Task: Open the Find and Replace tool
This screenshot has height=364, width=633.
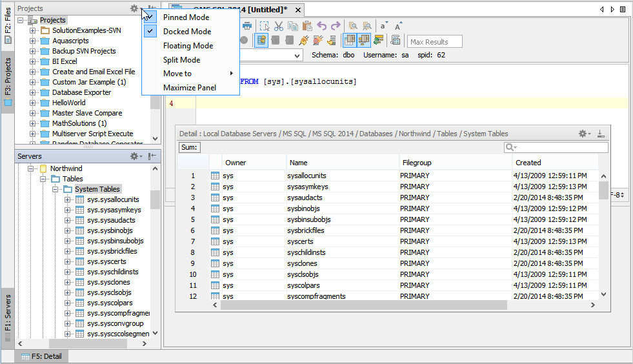Action: point(367,26)
